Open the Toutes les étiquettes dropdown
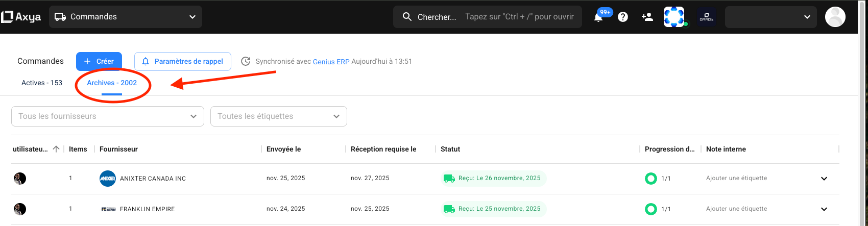The height and width of the screenshot is (226, 868). (278, 116)
